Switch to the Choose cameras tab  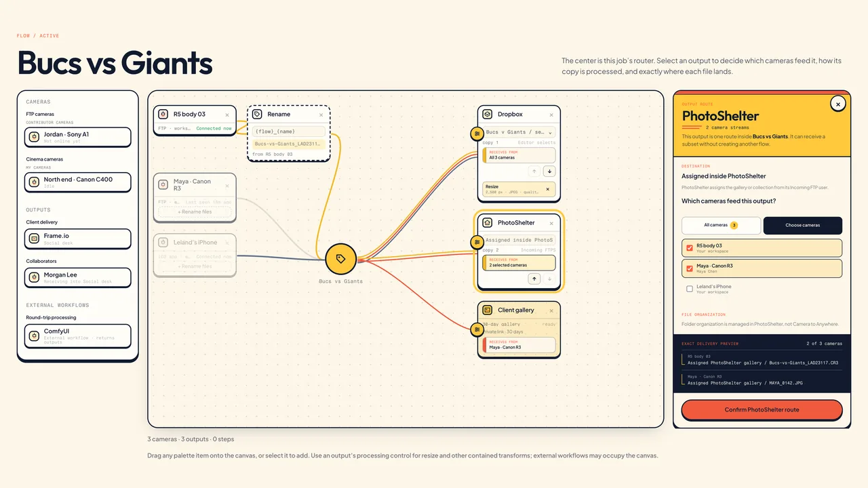[x=803, y=226]
